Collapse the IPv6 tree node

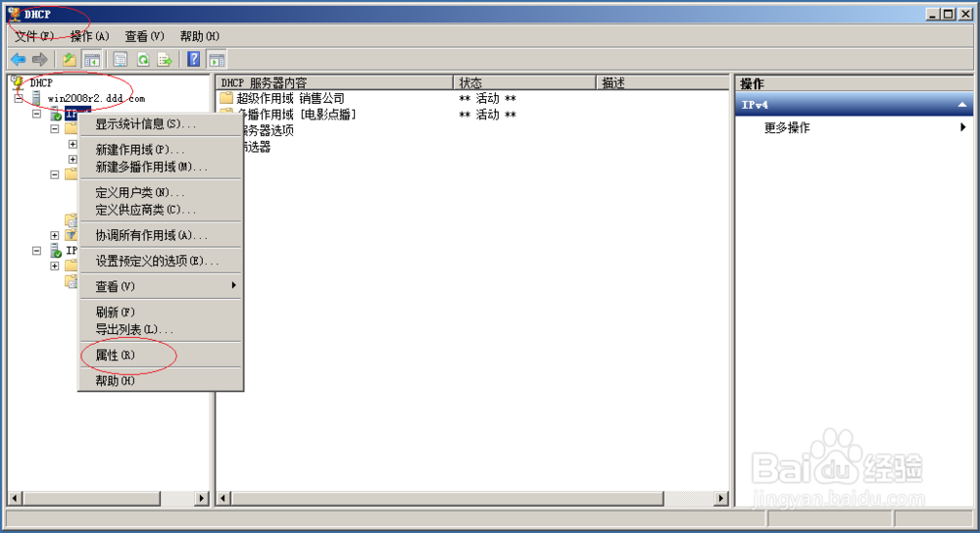click(x=37, y=251)
